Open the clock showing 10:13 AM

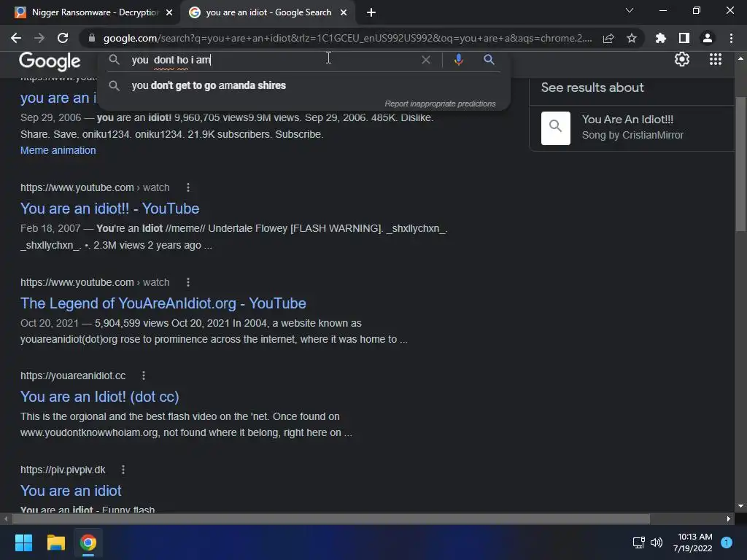click(x=693, y=542)
